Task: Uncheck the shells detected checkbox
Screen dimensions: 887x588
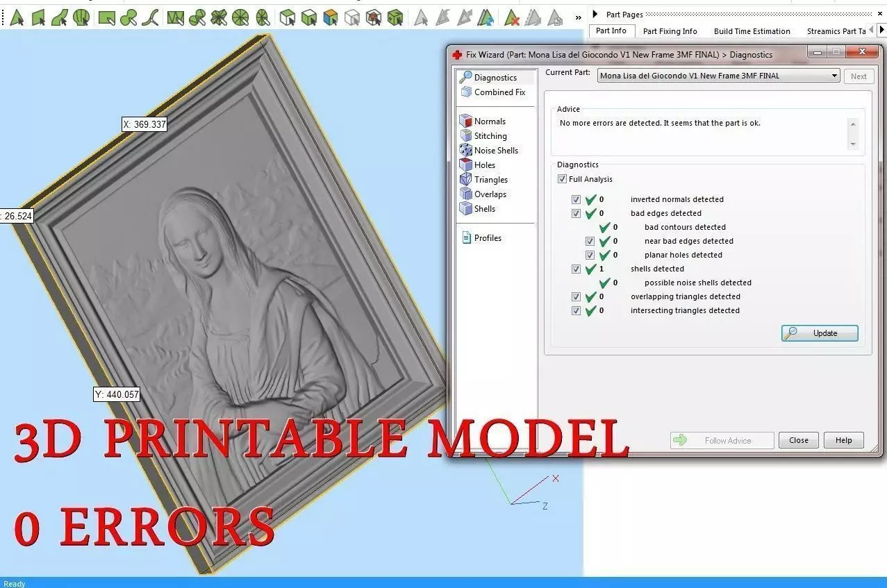Action: point(576,269)
